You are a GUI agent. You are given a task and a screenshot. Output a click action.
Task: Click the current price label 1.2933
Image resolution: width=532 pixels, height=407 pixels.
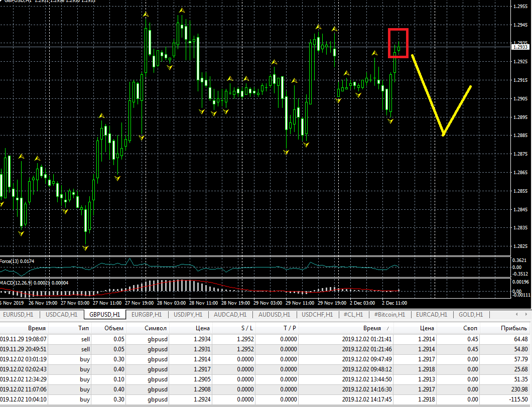click(x=520, y=47)
